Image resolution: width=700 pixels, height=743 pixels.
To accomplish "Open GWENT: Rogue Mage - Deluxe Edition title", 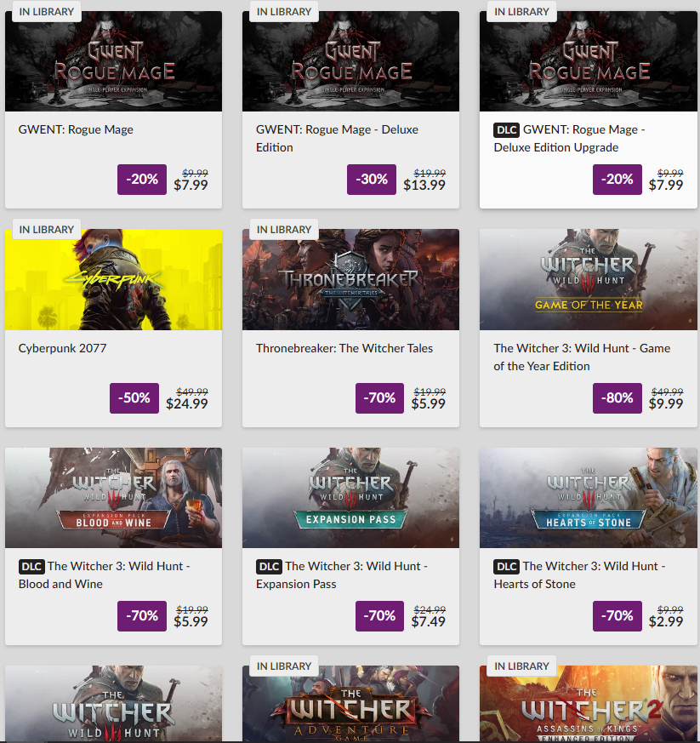I will pyautogui.click(x=337, y=139).
